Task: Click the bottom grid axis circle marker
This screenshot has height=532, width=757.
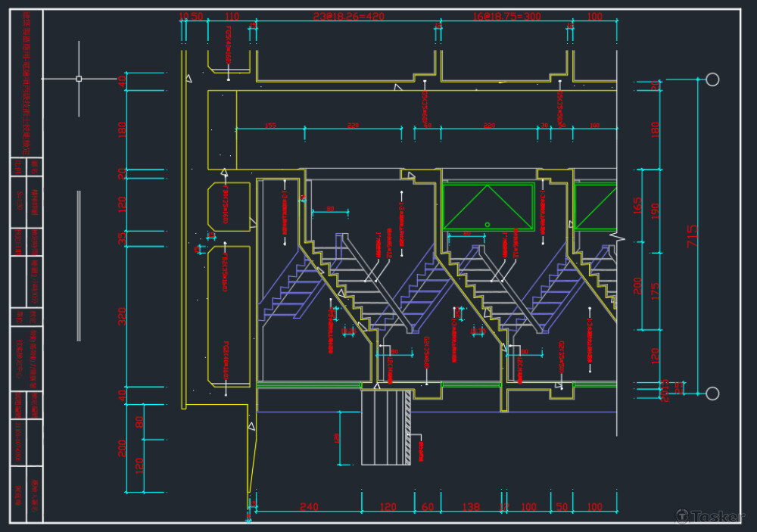Action: [712, 393]
